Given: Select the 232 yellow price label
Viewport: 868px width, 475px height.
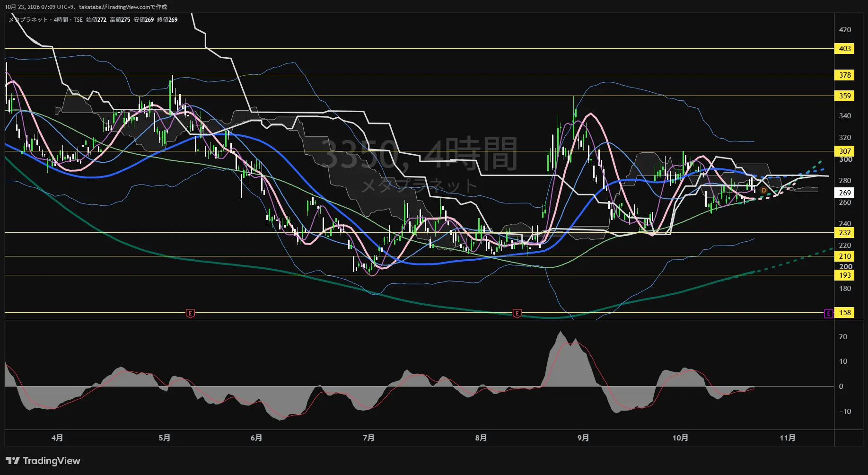Looking at the screenshot, I should coord(845,233).
